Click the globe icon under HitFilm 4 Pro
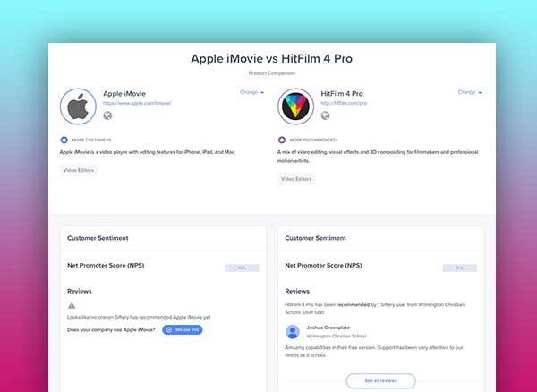537x392 pixels. [326, 115]
